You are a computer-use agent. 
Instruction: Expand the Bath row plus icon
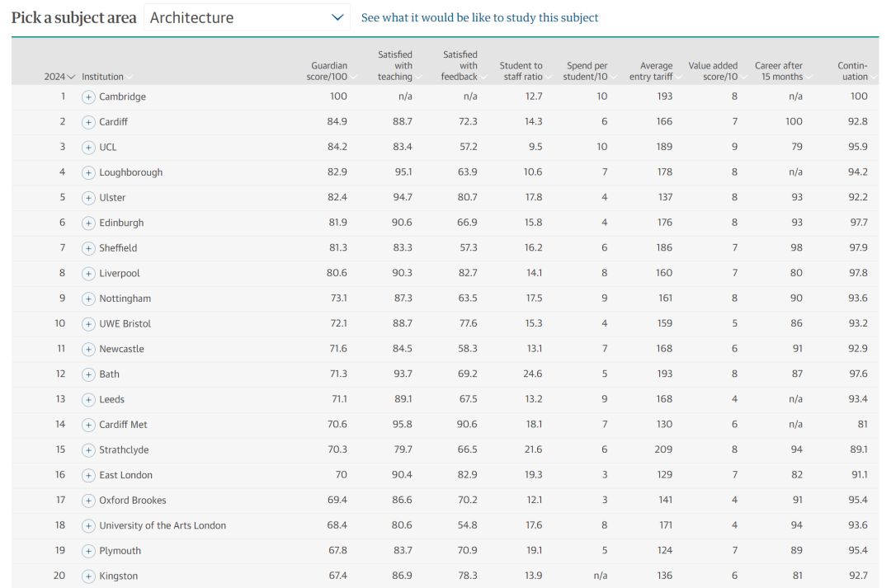click(88, 374)
